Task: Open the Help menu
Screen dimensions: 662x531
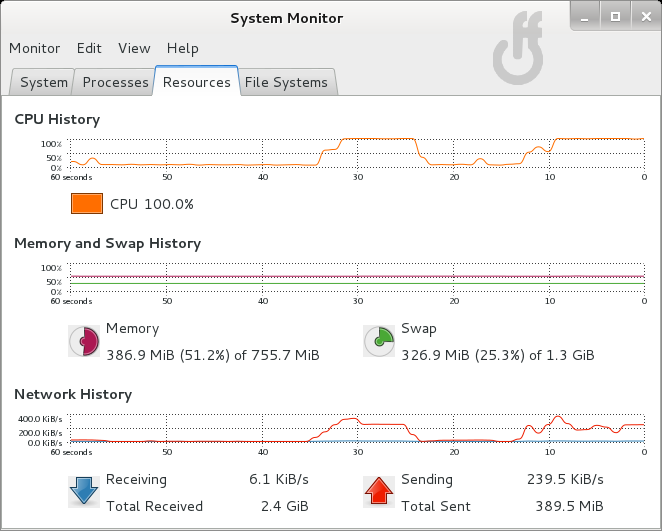Action: click(x=183, y=48)
